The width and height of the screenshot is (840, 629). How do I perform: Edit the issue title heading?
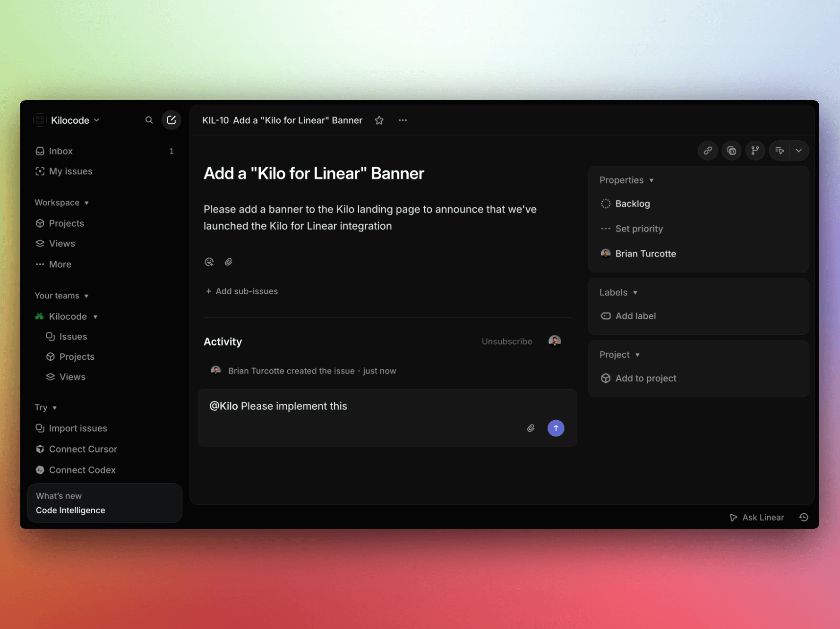[314, 173]
